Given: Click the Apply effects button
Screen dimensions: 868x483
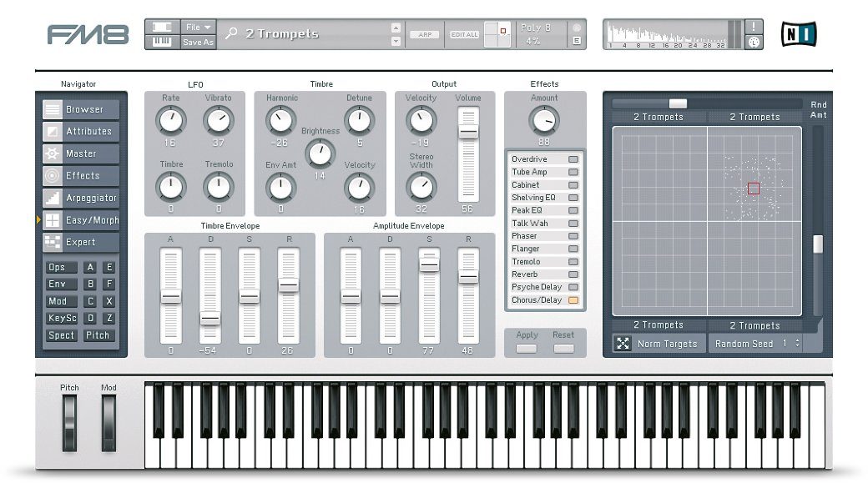Looking at the screenshot, I should click(x=527, y=349).
